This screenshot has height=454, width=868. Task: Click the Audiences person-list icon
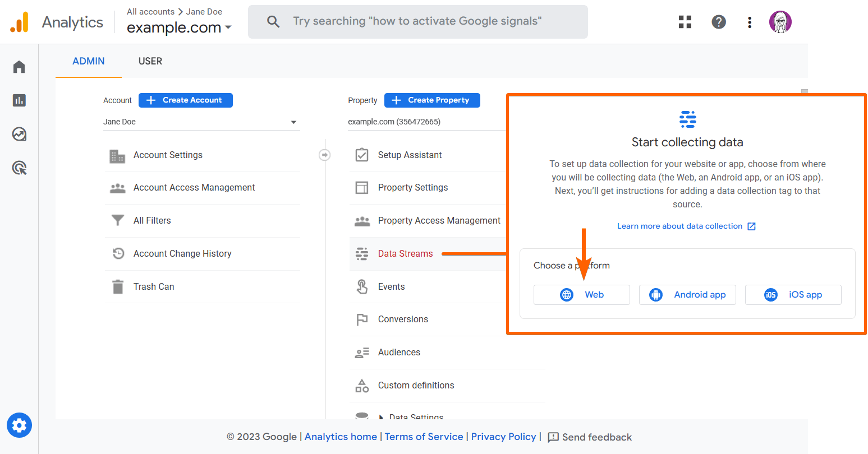362,353
